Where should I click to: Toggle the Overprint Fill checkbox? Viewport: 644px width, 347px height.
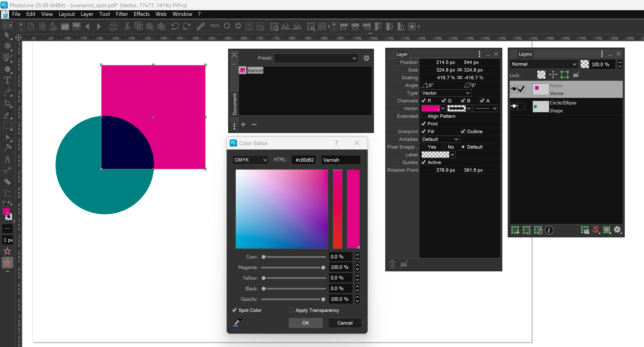(x=424, y=131)
